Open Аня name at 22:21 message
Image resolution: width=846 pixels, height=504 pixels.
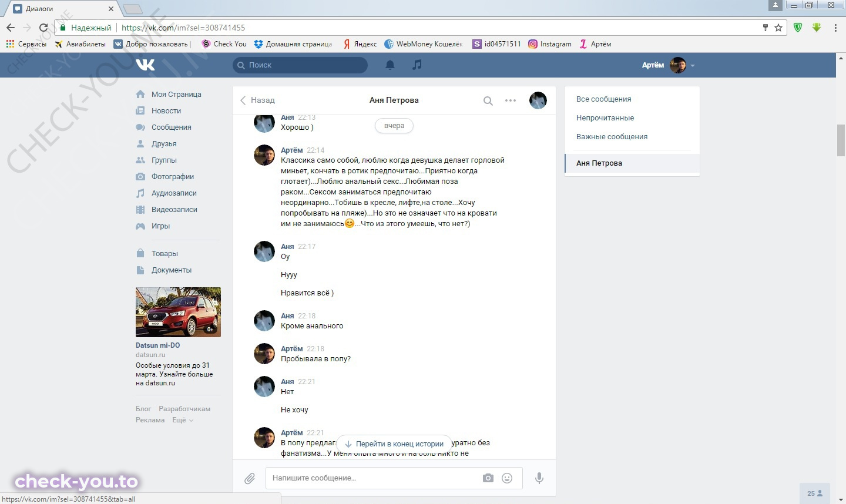click(x=287, y=381)
